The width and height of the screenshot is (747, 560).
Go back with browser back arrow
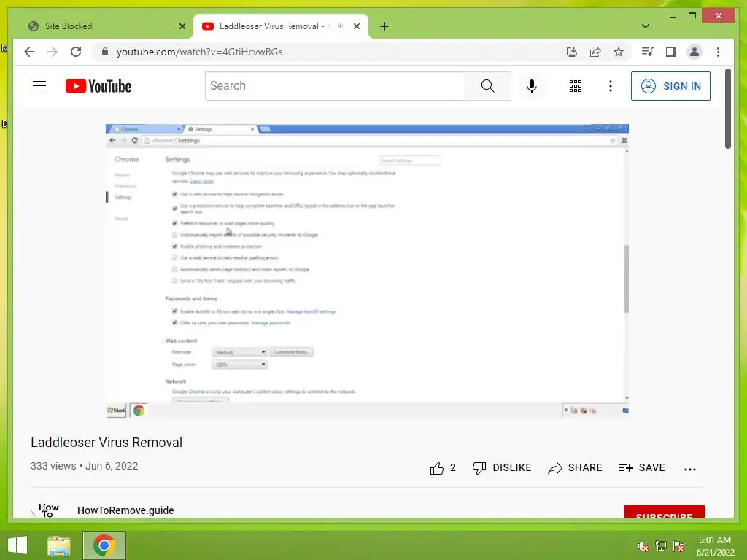point(29,52)
